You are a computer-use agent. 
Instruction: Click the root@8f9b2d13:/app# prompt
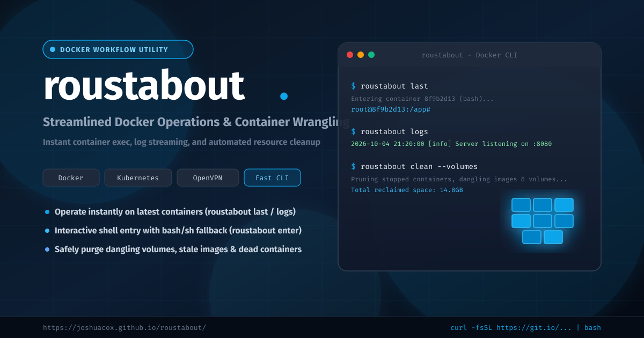point(391,109)
